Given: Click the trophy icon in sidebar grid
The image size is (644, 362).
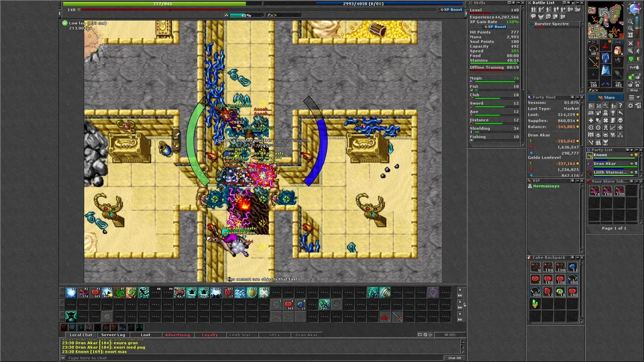Looking at the screenshot, I should click(613, 113).
